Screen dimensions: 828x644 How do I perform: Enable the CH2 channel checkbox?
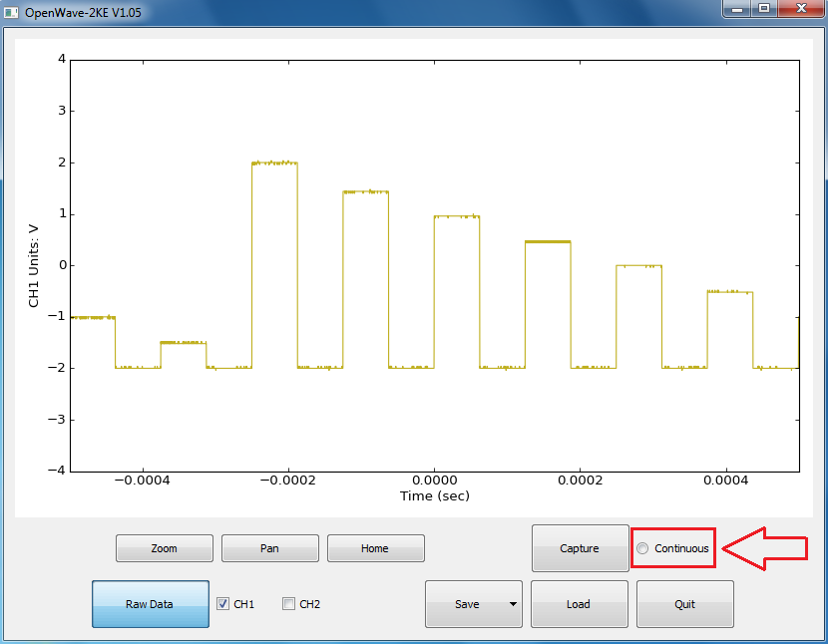point(289,604)
